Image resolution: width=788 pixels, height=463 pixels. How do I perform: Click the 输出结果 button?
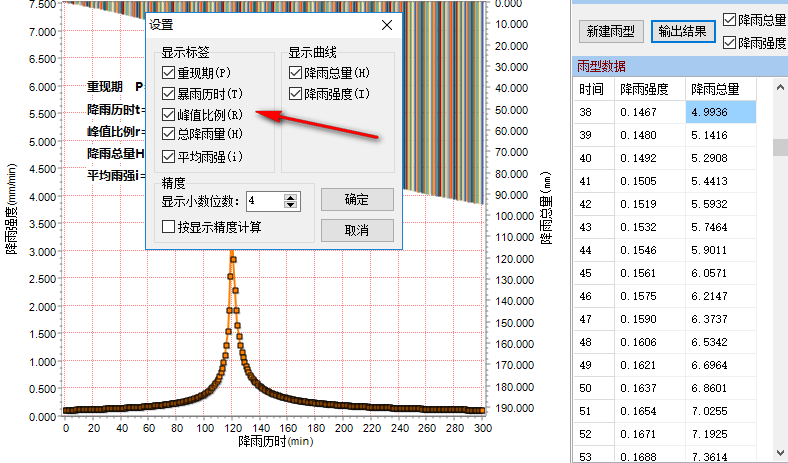[684, 31]
